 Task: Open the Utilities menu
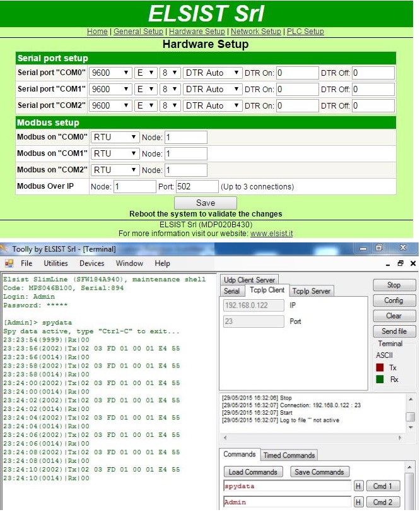click(x=55, y=263)
